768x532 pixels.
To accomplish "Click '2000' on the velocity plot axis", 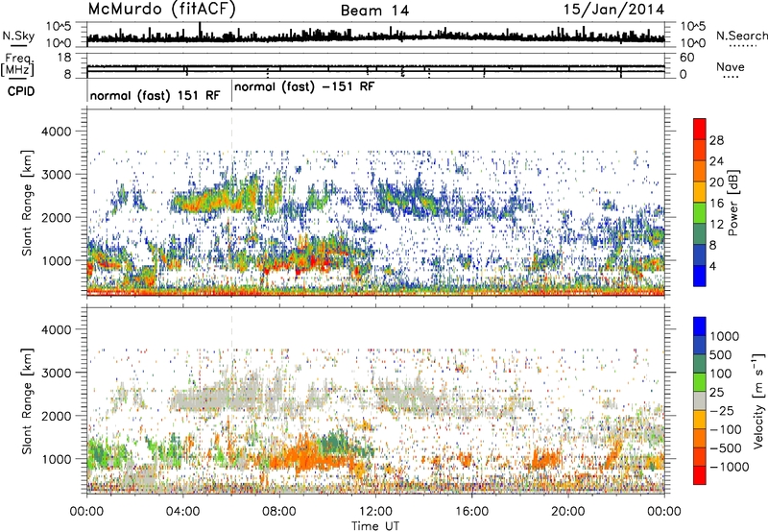I will point(57,416).
